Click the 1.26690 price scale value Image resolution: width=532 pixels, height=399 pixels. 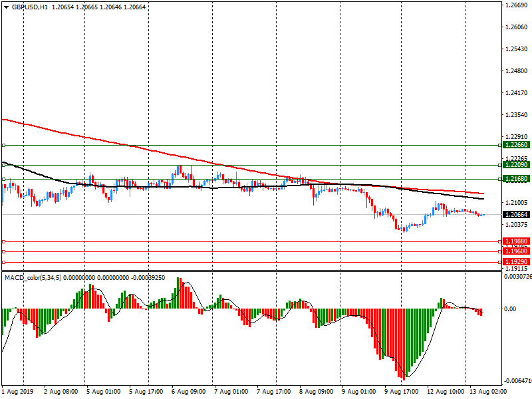click(517, 5)
